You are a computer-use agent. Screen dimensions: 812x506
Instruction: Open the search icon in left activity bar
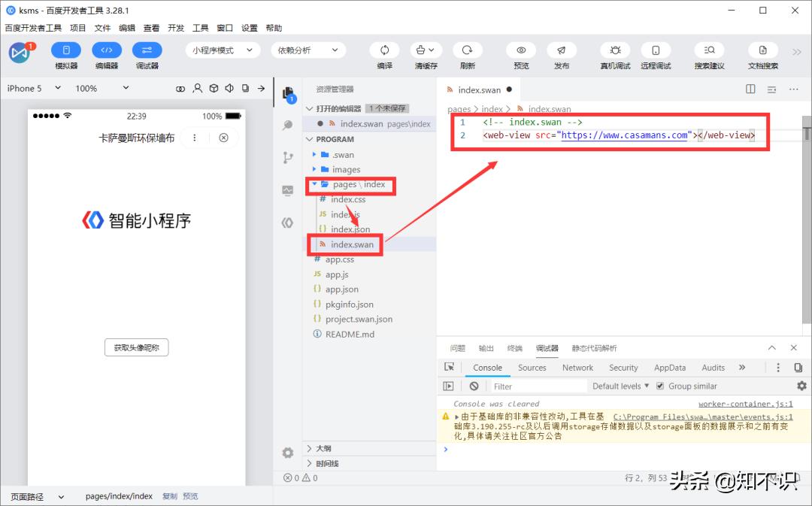point(287,125)
